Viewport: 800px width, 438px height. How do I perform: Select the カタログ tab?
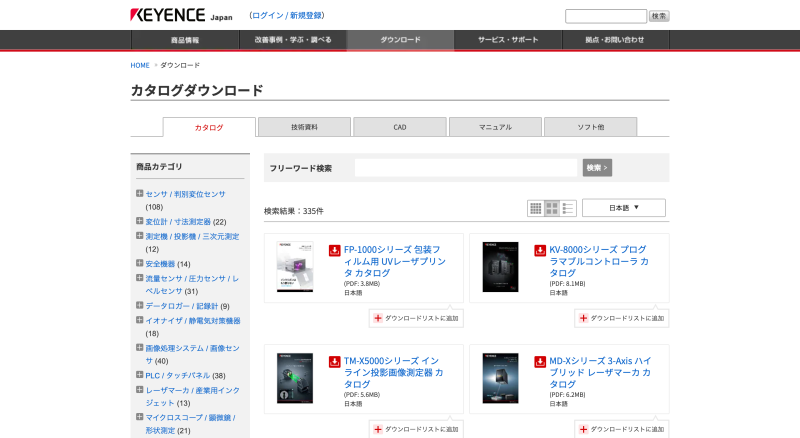pyautogui.click(x=209, y=127)
